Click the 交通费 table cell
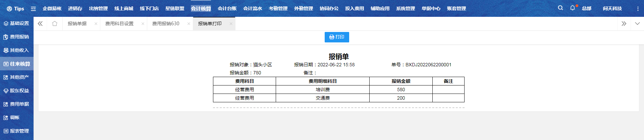The width and height of the screenshot is (644, 140). click(x=323, y=98)
